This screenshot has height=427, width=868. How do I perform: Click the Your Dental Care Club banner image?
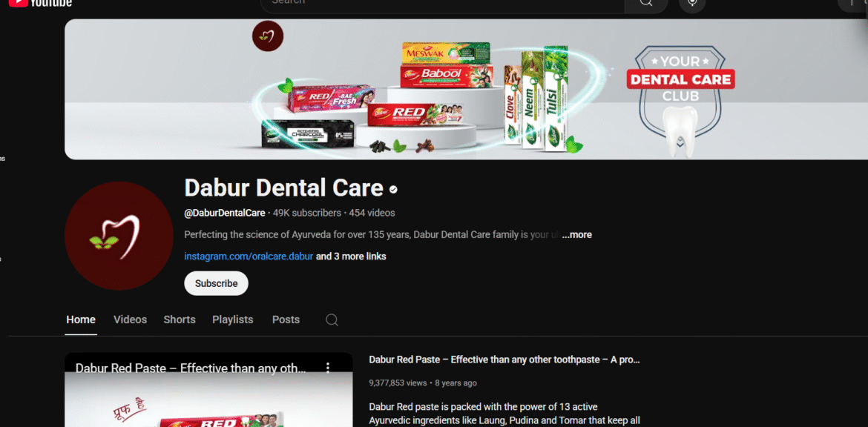(x=680, y=93)
